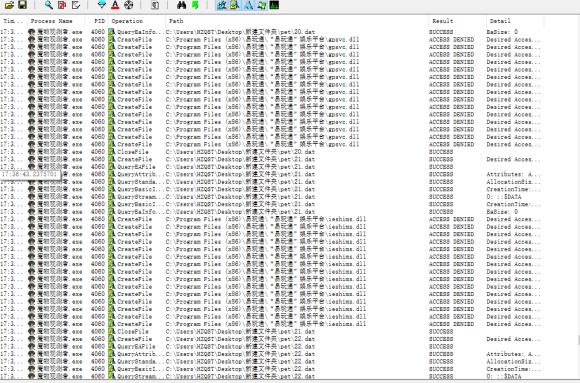Screen dimensions: 580x383
Task: Toggle Show Profiling Events graph icon
Action: tap(274, 5)
